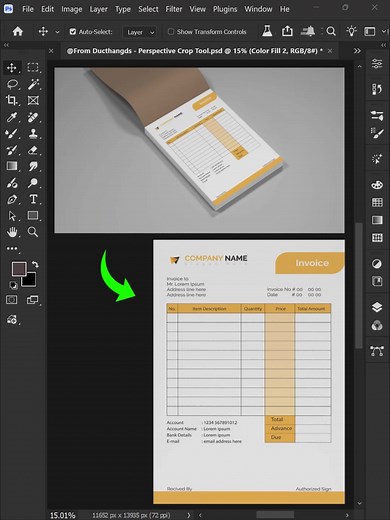Select the Magic Wand tool
This screenshot has width=390, height=520.
33,84
